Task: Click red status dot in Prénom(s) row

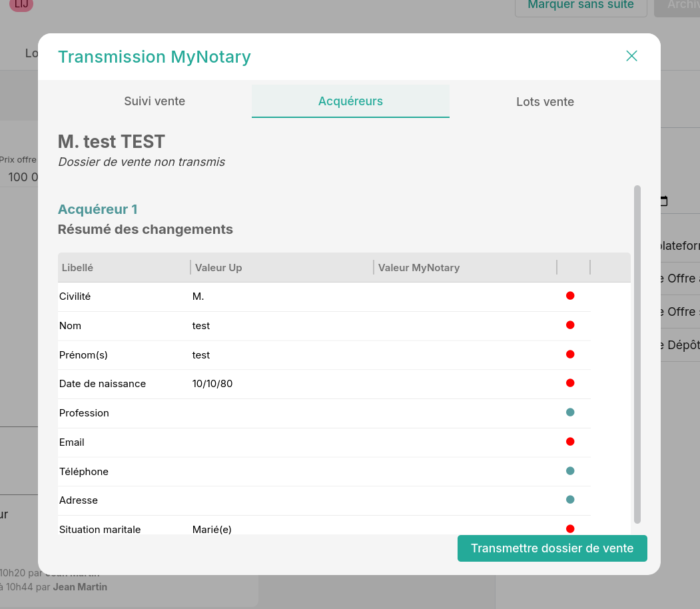Action: (570, 354)
